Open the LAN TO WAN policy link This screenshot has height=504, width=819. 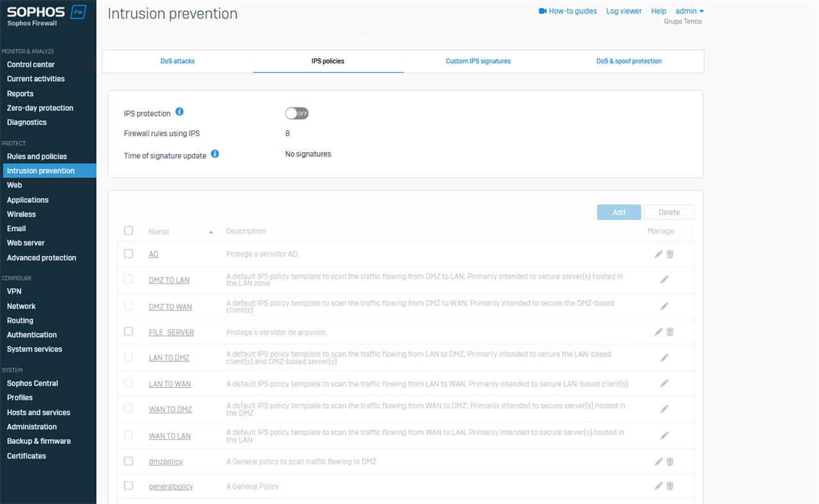[170, 384]
